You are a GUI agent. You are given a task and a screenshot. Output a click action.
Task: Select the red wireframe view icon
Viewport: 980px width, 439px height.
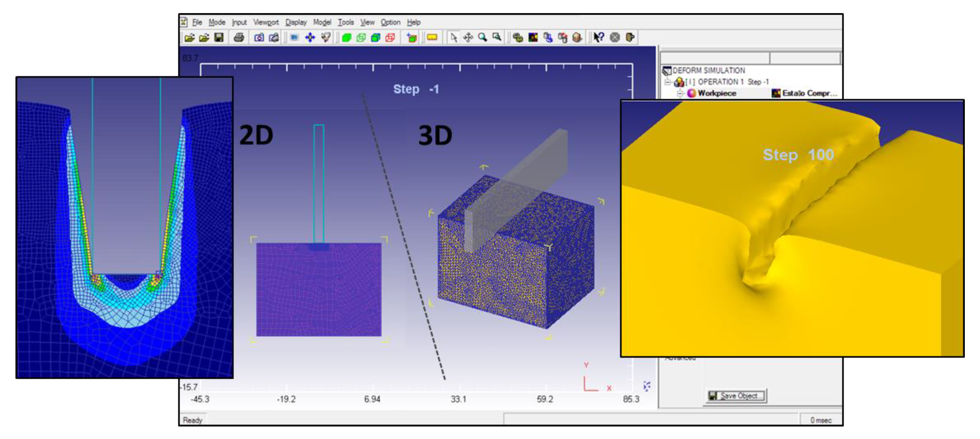pyautogui.click(x=390, y=37)
